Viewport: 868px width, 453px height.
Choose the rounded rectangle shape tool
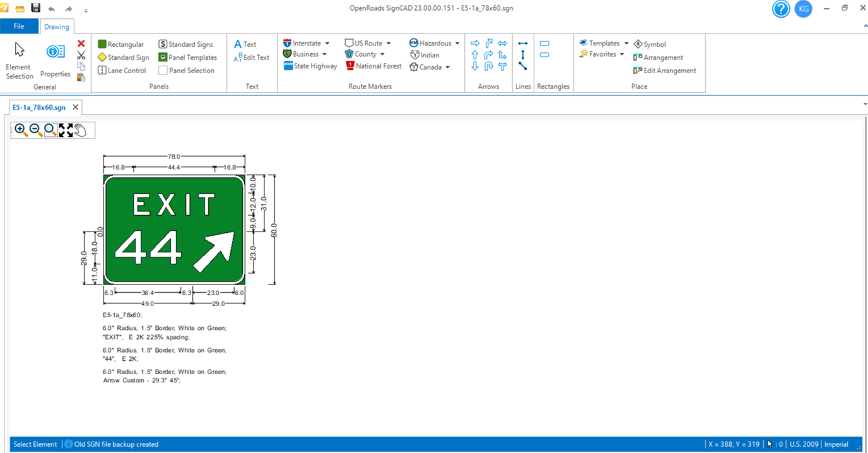point(544,55)
